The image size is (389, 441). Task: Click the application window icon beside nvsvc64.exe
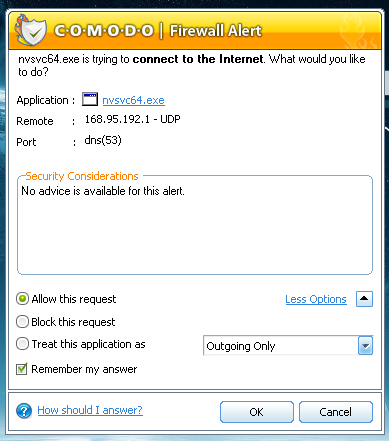point(90,99)
